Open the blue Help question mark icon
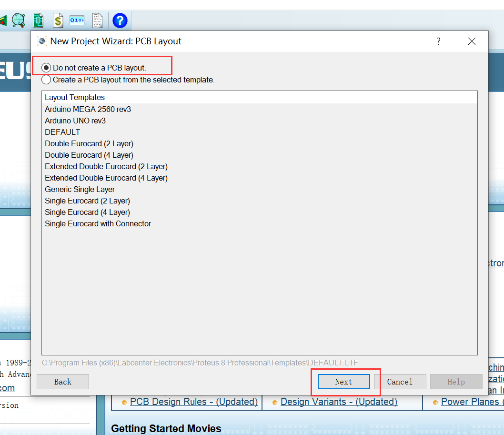This screenshot has width=504, height=435. 120,20
